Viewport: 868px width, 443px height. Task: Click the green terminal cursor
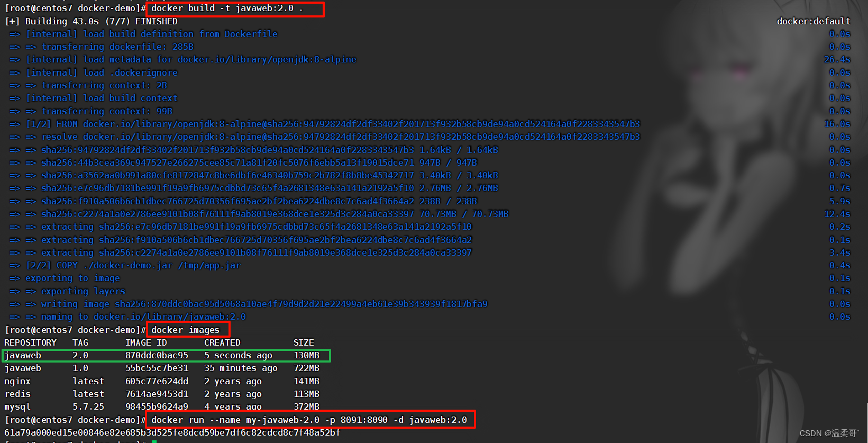(154, 441)
